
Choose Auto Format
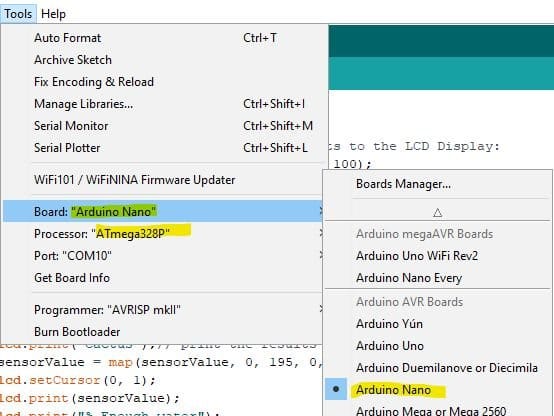163,37
